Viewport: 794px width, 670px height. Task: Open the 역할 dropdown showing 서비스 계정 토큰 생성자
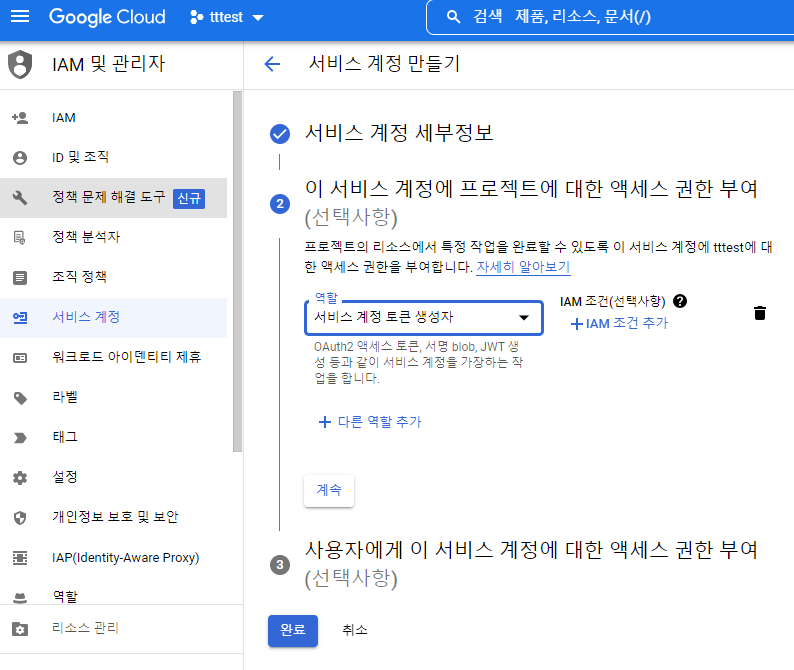(423, 318)
